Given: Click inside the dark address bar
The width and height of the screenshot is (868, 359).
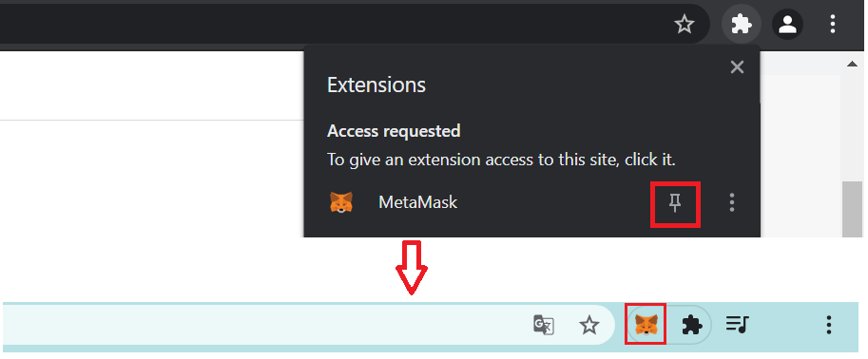Looking at the screenshot, I should 332,24.
